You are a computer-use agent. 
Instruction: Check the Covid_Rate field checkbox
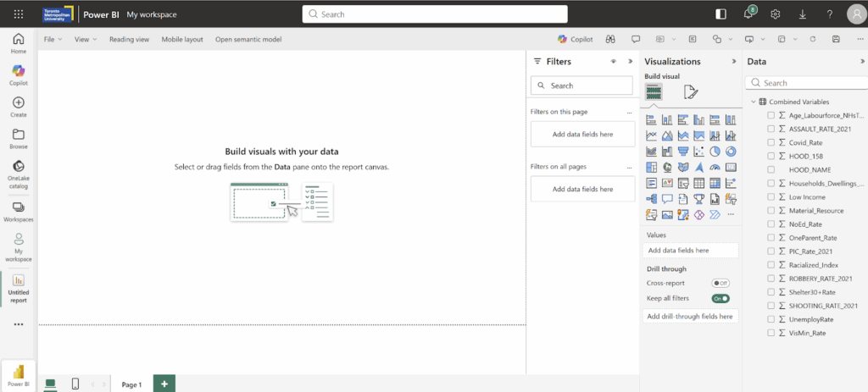pos(771,142)
